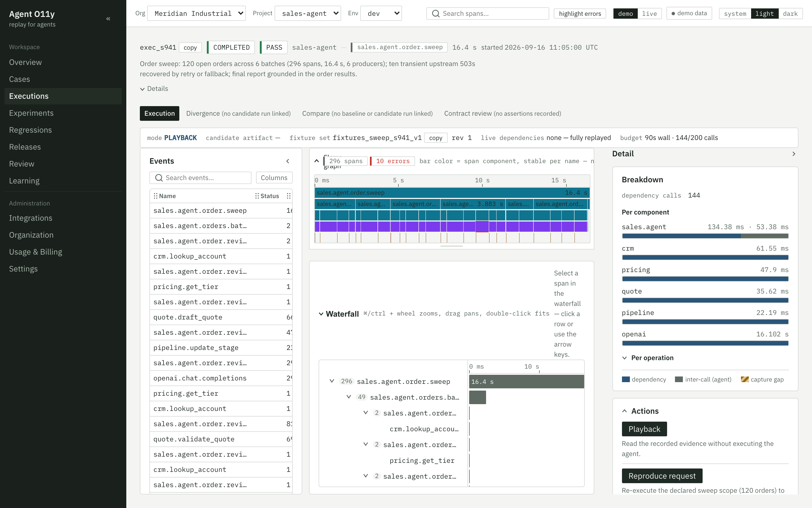812x508 pixels.
Task: Grab the Name column drag handle
Action: (155, 196)
